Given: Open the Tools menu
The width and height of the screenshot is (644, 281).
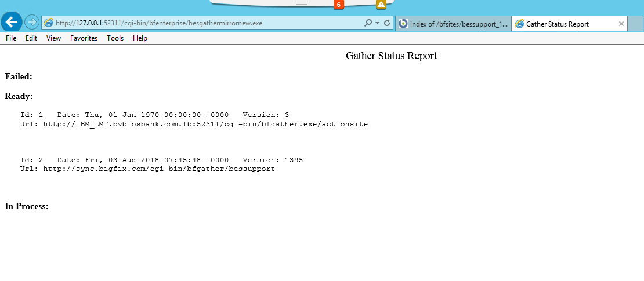Looking at the screenshot, I should (115, 38).
